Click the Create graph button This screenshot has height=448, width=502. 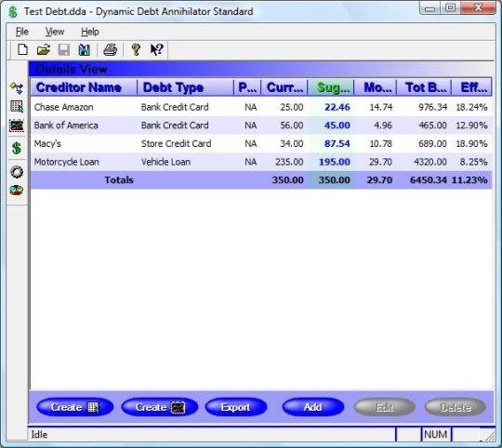(160, 407)
